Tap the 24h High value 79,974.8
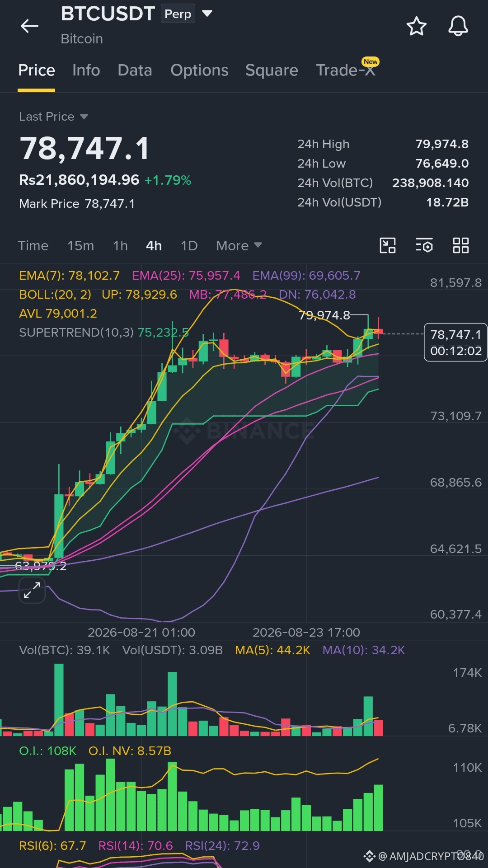This screenshot has height=868, width=488. (442, 144)
